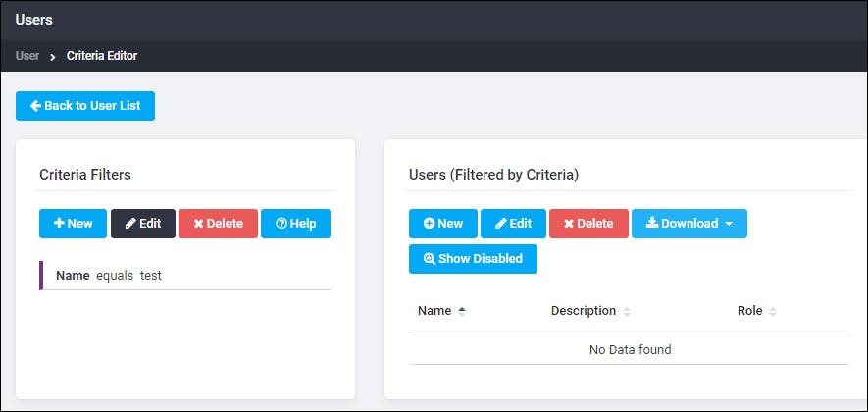868x412 pixels.
Task: Go to User breadcrumb link
Action: pos(27,56)
